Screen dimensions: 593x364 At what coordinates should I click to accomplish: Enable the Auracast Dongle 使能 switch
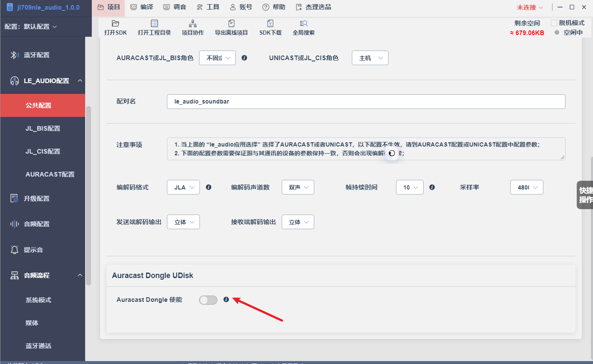(x=208, y=300)
